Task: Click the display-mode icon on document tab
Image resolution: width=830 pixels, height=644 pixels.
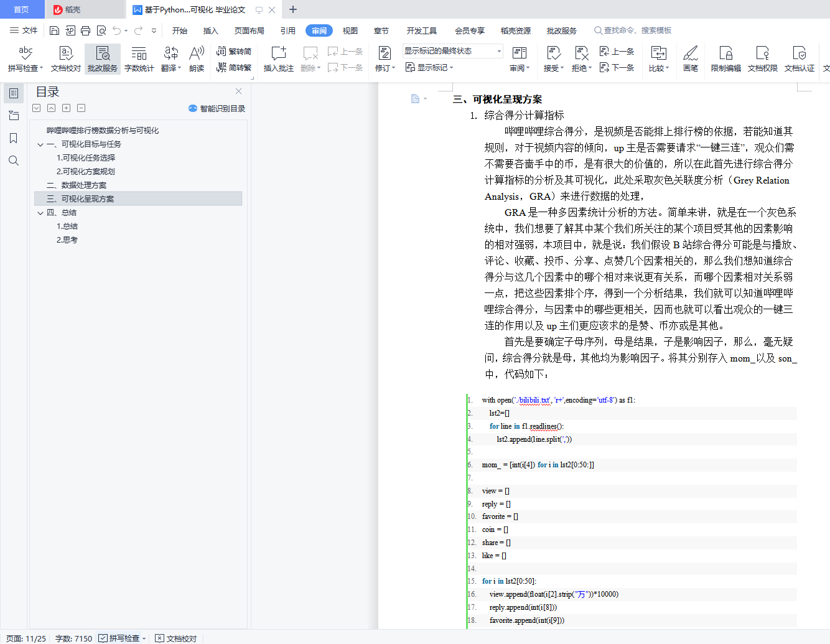Action: pos(259,10)
